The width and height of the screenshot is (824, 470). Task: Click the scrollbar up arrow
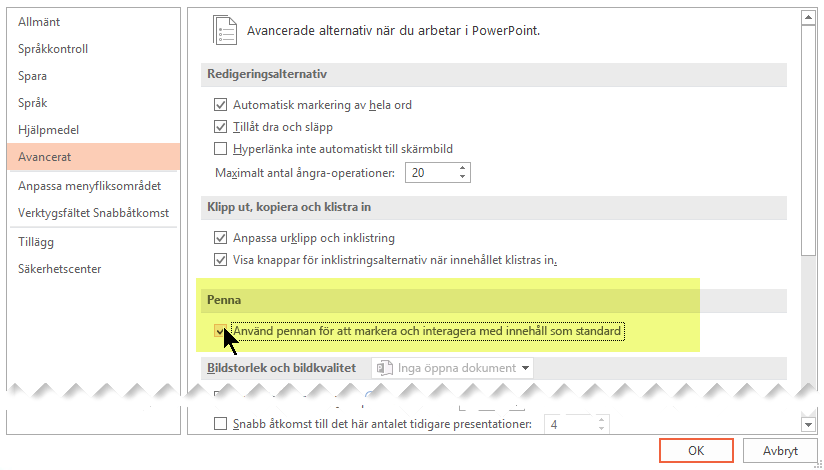coord(808,17)
